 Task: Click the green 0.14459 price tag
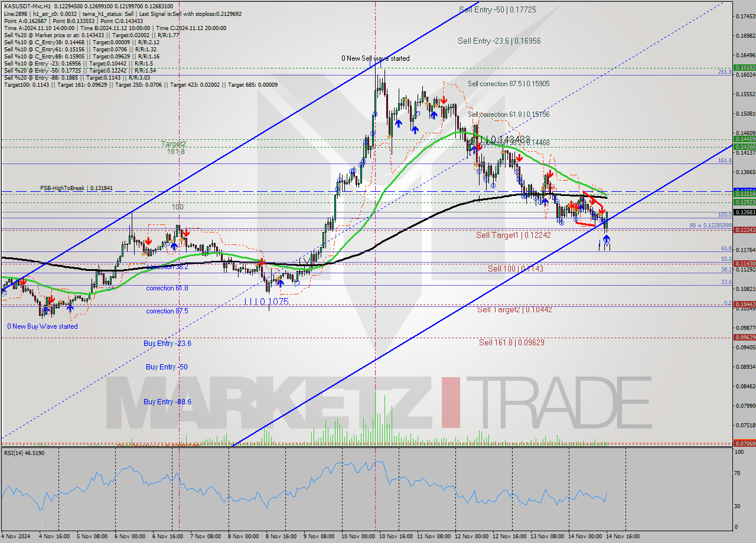click(744, 139)
